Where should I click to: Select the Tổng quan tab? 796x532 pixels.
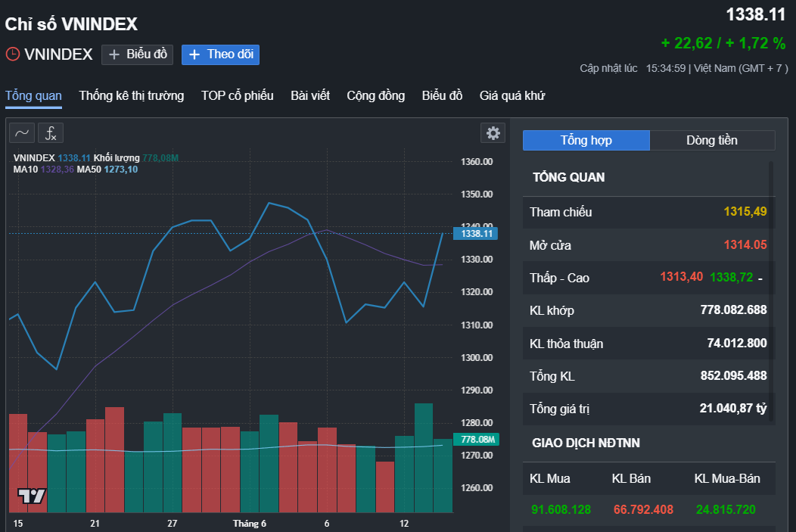(x=33, y=96)
